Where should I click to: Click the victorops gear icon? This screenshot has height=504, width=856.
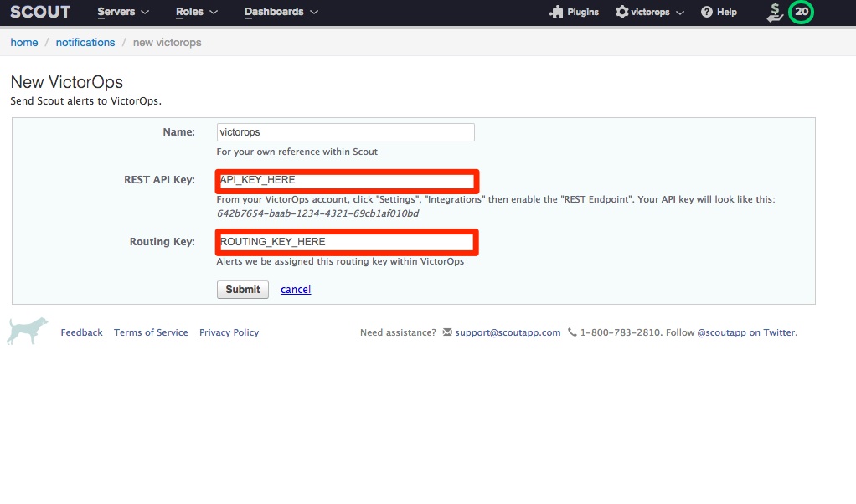point(621,12)
